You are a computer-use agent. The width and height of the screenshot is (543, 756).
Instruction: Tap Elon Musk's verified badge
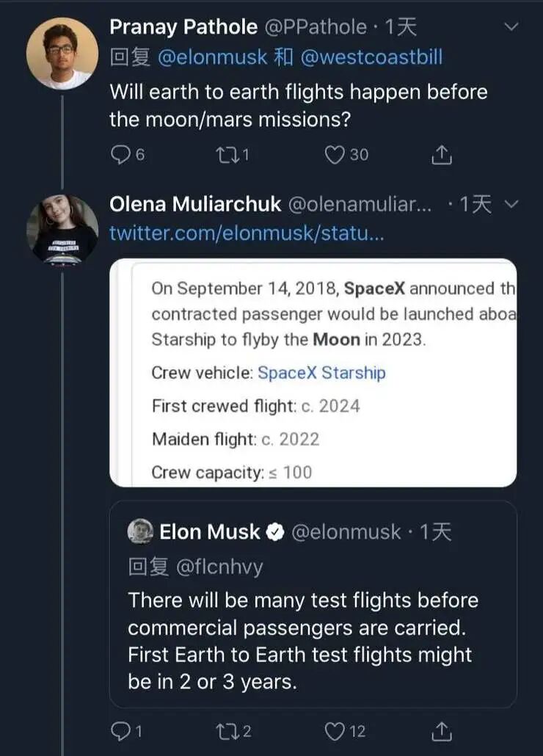pos(275,533)
